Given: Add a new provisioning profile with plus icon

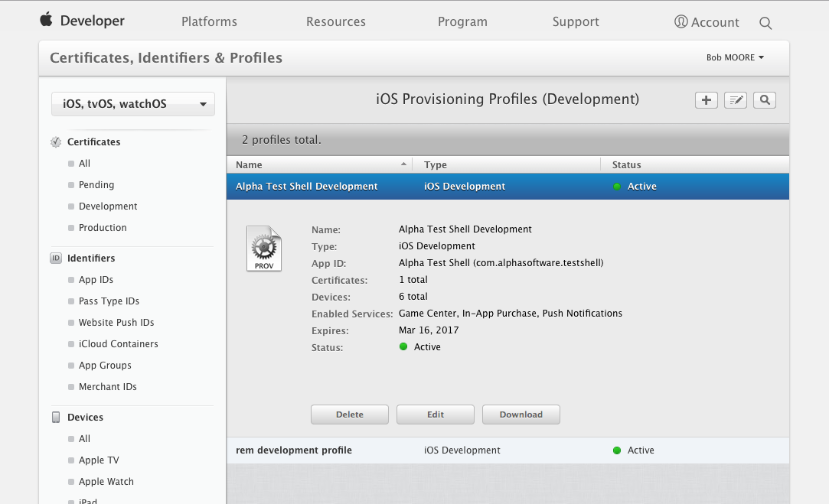Looking at the screenshot, I should [707, 100].
